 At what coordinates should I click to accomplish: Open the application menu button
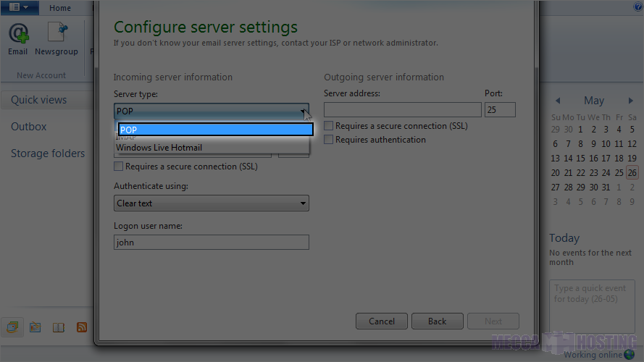pyautogui.click(x=20, y=8)
